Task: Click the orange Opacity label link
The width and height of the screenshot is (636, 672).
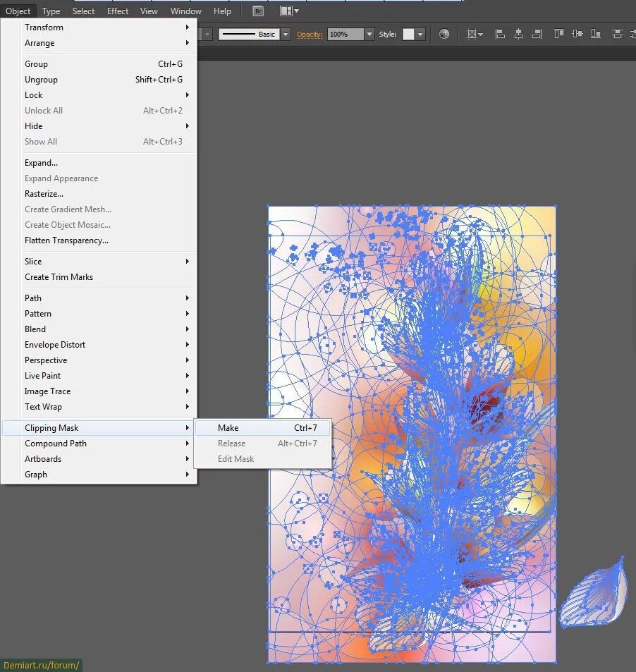Action: 310,35
